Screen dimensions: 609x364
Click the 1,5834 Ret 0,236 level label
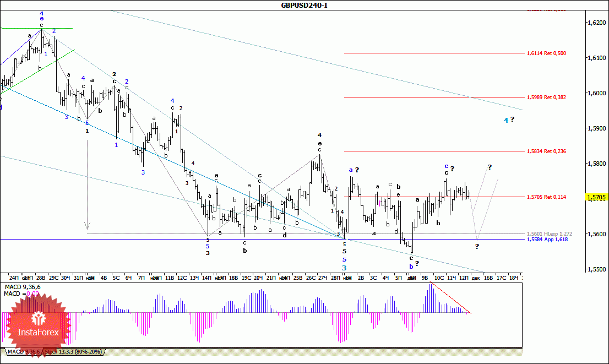click(x=546, y=151)
